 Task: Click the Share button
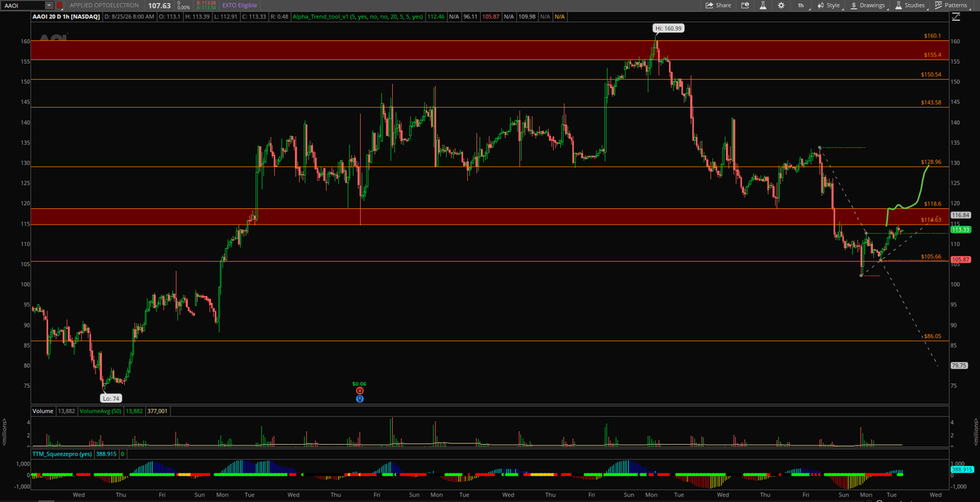tap(718, 5)
